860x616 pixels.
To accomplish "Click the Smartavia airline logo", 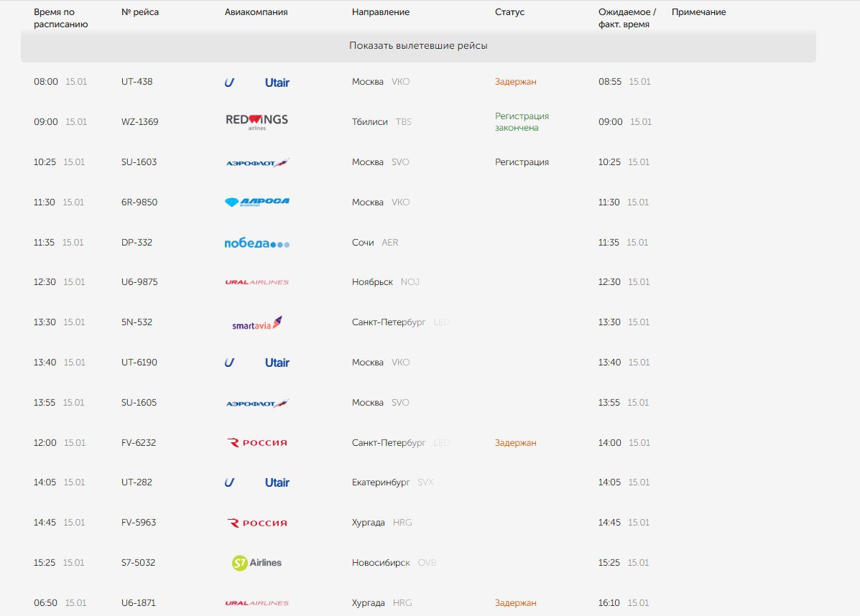I will pyautogui.click(x=256, y=323).
